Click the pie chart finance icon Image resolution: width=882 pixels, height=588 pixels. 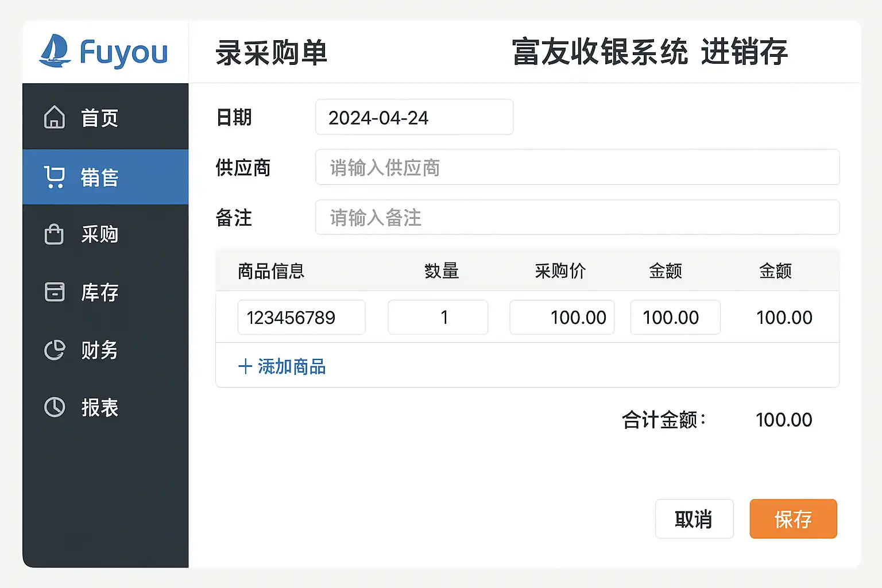click(55, 350)
